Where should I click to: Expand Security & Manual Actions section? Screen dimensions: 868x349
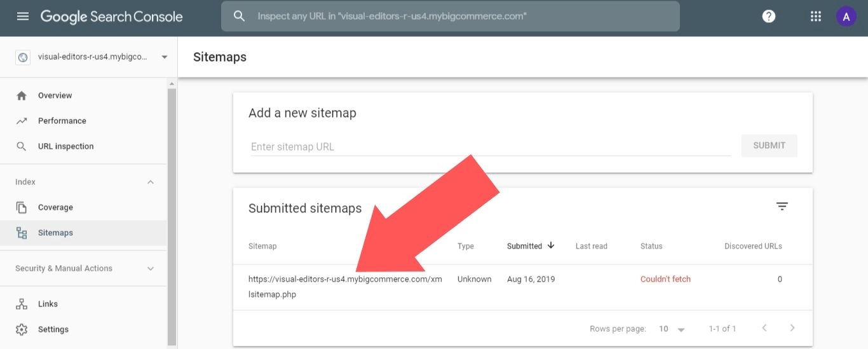point(151,269)
